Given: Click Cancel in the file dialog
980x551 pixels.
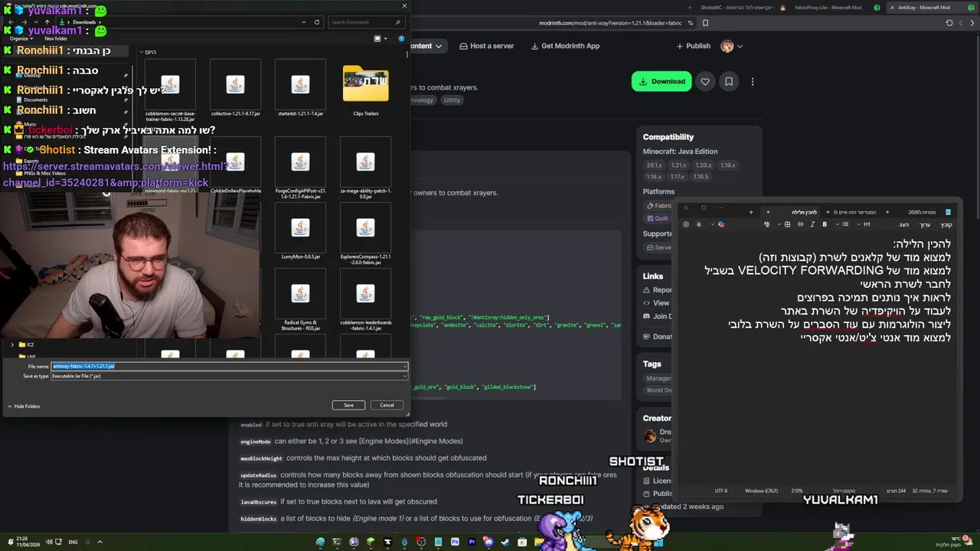Looking at the screenshot, I should pos(387,405).
